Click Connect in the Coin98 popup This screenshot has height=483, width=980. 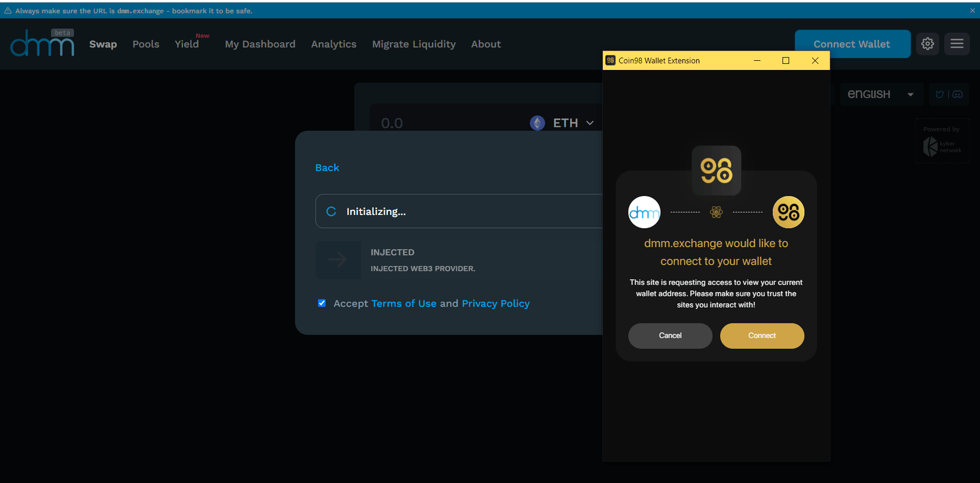(x=762, y=335)
